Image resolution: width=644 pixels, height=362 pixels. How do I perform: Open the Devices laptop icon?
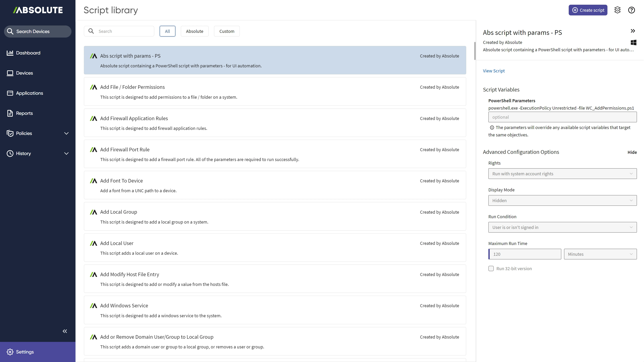(x=10, y=73)
